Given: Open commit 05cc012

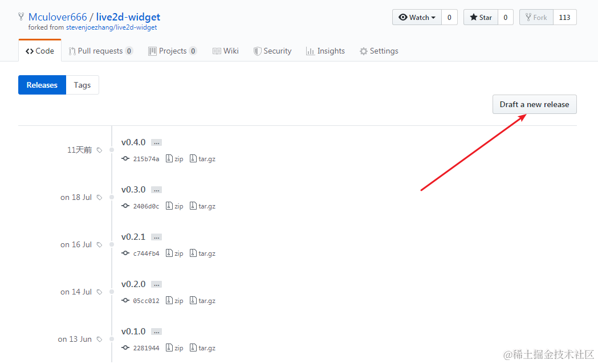Looking at the screenshot, I should 146,301.
